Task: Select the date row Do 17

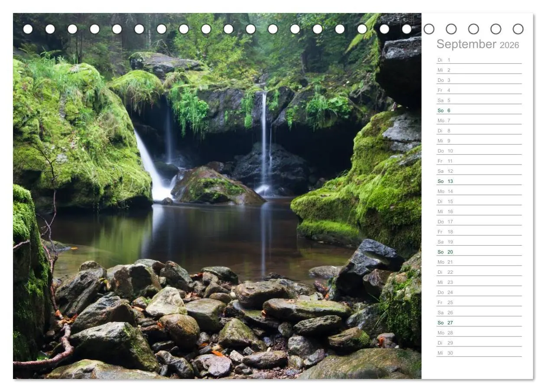Action: [479, 221]
